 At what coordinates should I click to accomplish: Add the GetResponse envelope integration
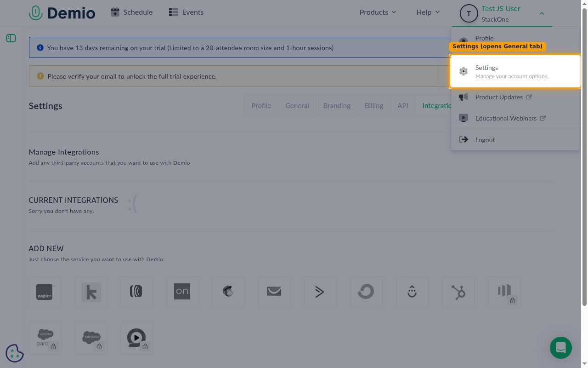[275, 292]
